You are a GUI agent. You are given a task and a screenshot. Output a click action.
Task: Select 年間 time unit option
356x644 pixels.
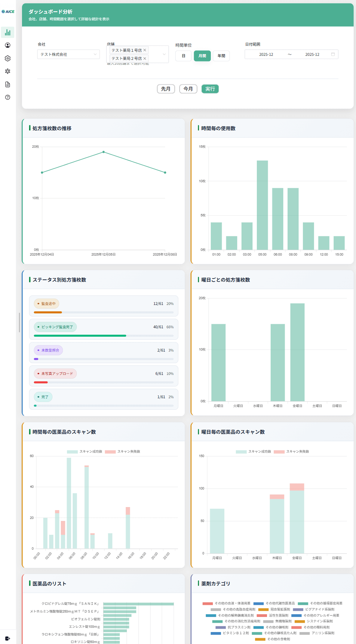point(221,56)
